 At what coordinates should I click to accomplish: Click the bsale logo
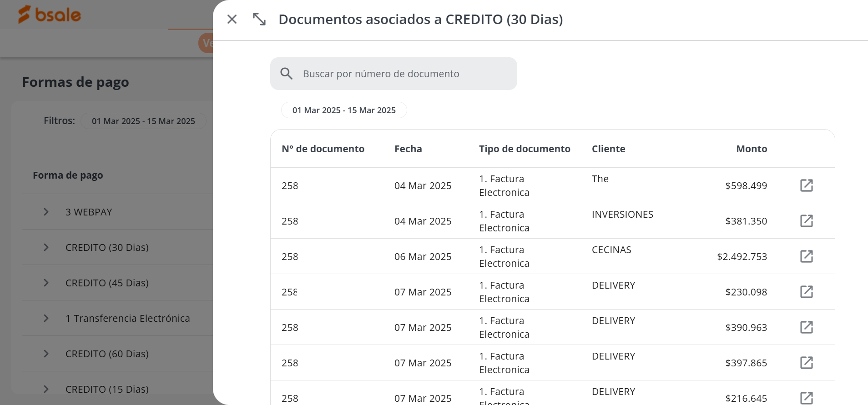coord(49,15)
